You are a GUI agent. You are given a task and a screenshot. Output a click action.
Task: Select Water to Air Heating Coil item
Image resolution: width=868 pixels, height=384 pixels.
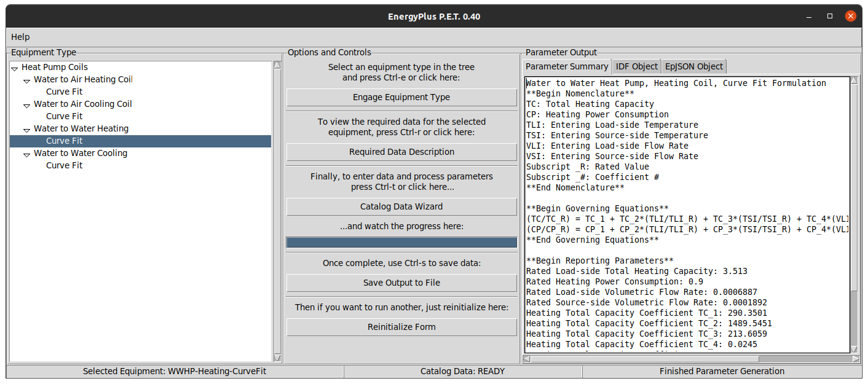(83, 79)
